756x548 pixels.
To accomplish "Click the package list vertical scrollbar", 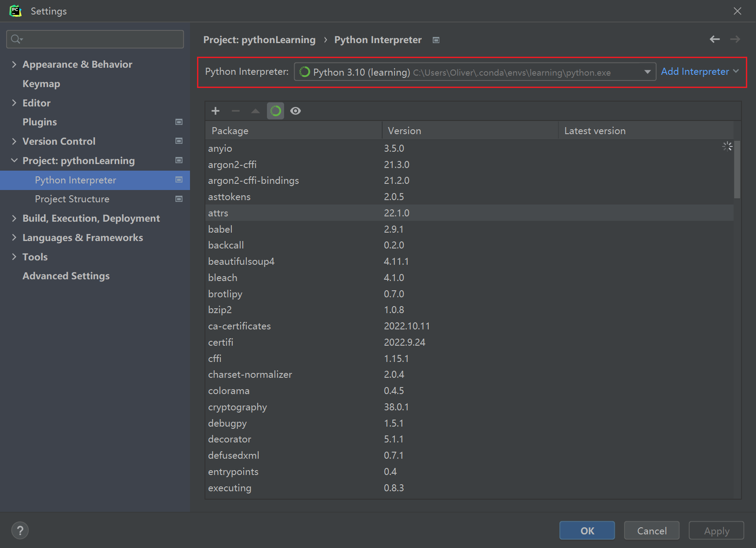I will [x=737, y=169].
